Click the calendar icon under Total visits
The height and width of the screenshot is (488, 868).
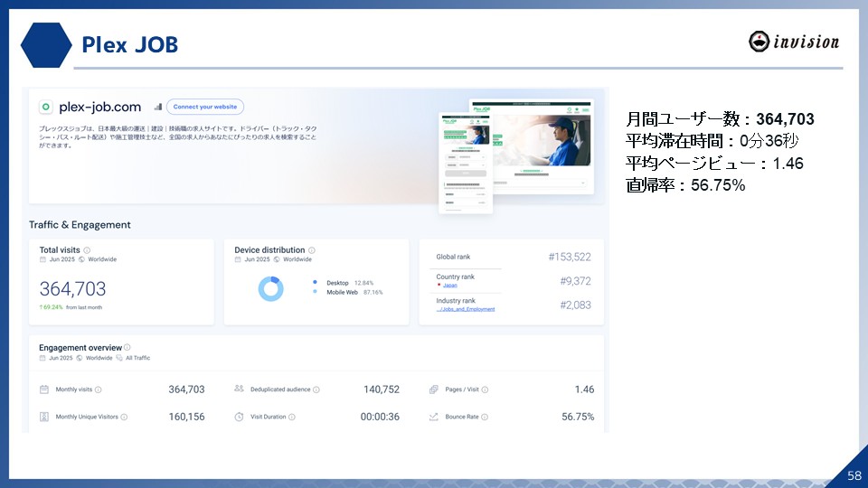[x=42, y=259]
